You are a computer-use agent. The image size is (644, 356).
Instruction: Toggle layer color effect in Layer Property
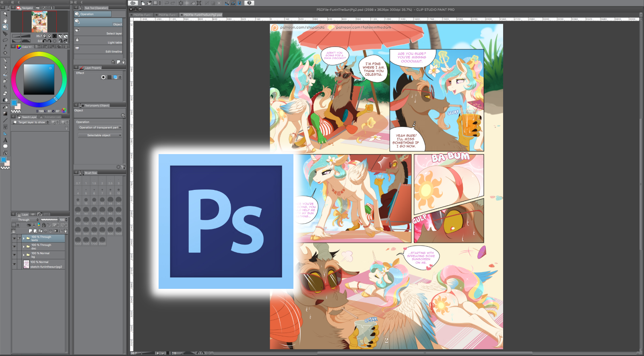coord(116,77)
